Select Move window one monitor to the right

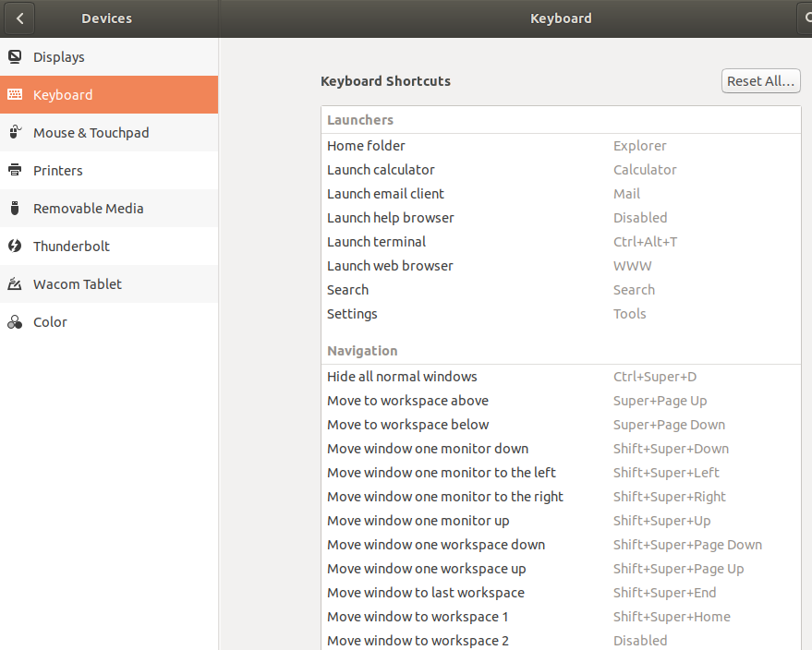tap(561, 497)
